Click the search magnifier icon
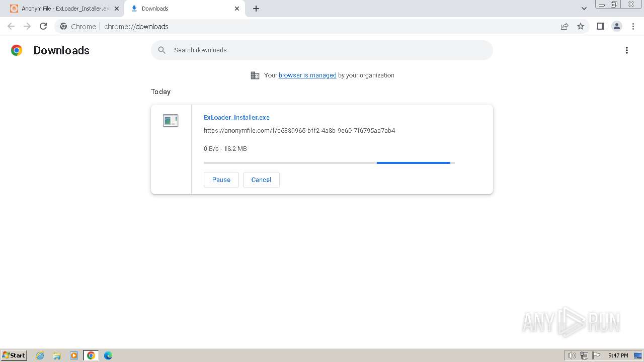The width and height of the screenshot is (644, 362). click(x=162, y=50)
